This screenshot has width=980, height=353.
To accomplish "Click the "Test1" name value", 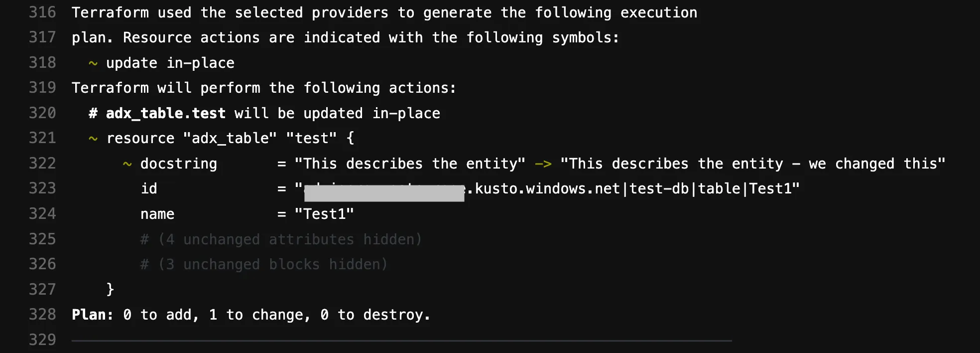I will point(324,214).
